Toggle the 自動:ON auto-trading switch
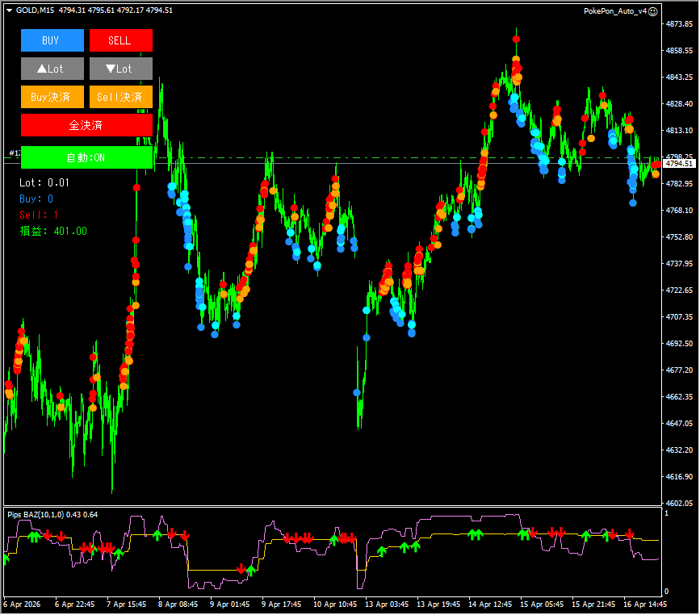Viewport: 700px width, 615px height. point(86,157)
